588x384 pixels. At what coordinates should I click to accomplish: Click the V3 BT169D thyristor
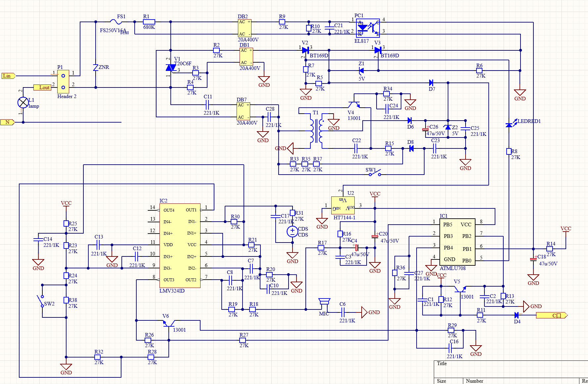[378, 50]
